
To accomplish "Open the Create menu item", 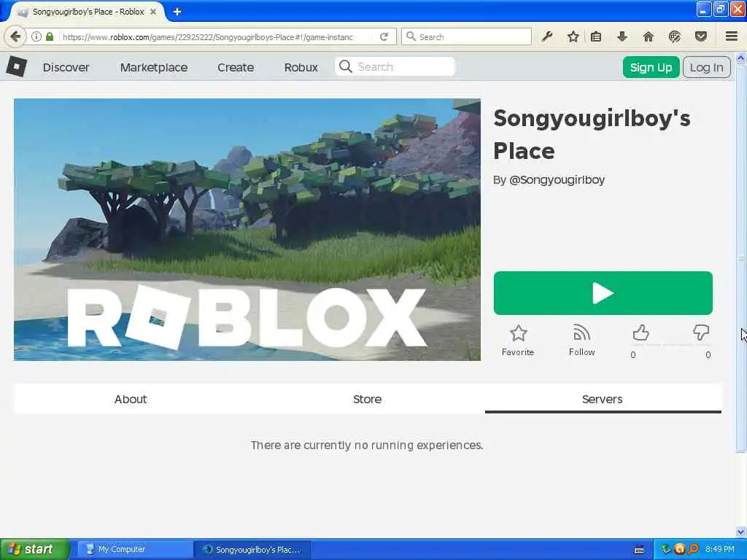I will tap(236, 67).
